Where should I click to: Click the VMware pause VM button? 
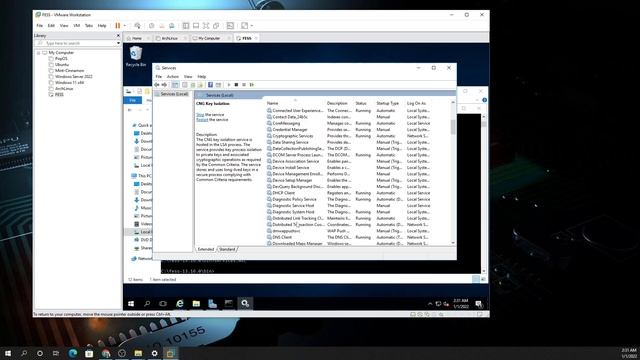tap(118, 25)
